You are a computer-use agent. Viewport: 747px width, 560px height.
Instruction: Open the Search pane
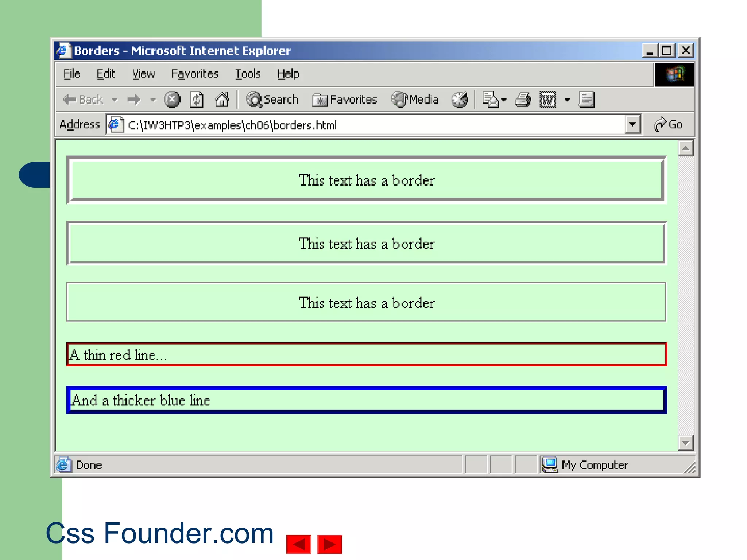coord(272,100)
